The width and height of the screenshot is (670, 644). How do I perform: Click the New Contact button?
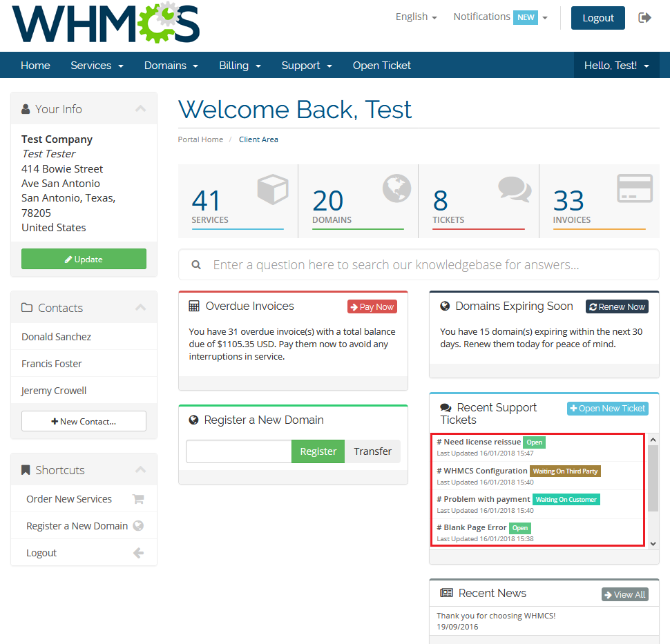[x=84, y=421]
